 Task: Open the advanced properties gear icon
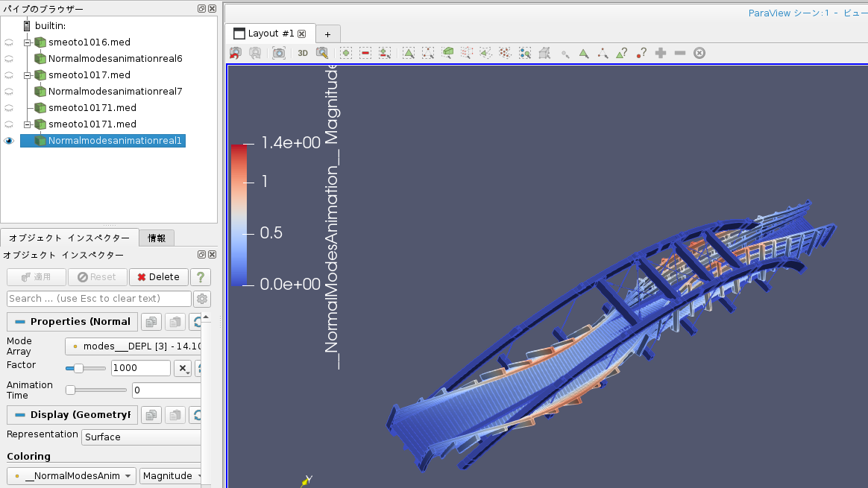pos(202,299)
